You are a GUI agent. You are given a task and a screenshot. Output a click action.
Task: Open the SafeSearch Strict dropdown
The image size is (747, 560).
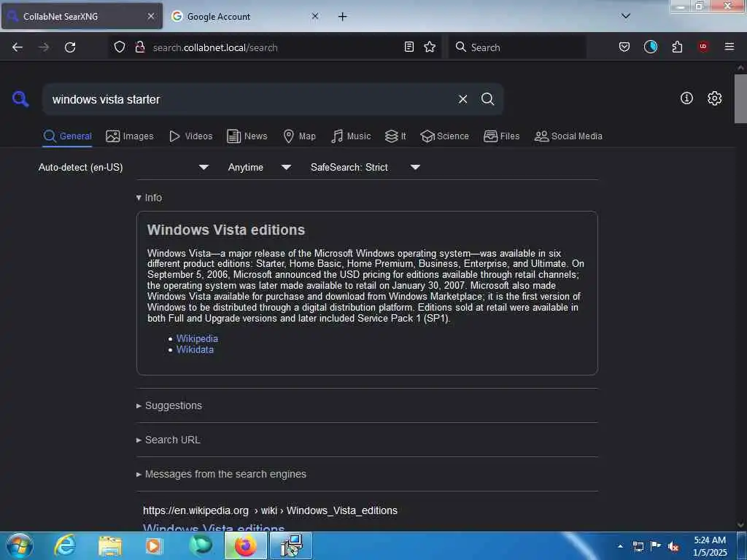[365, 167]
